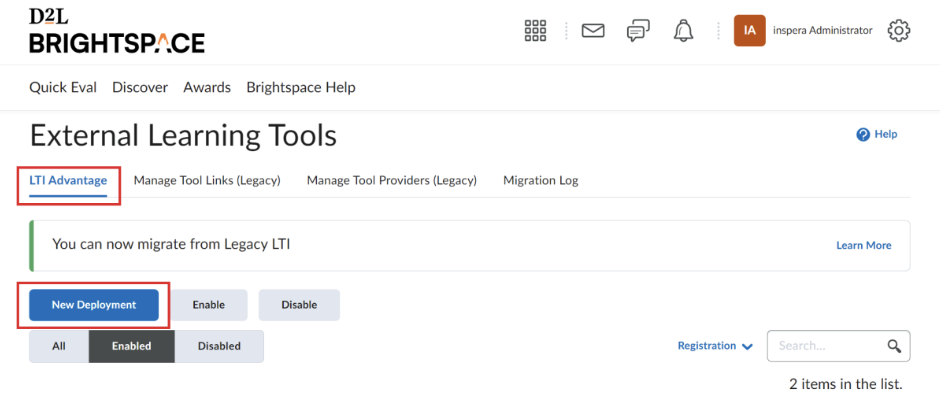
Task: Follow the Learn More link
Action: 864,245
